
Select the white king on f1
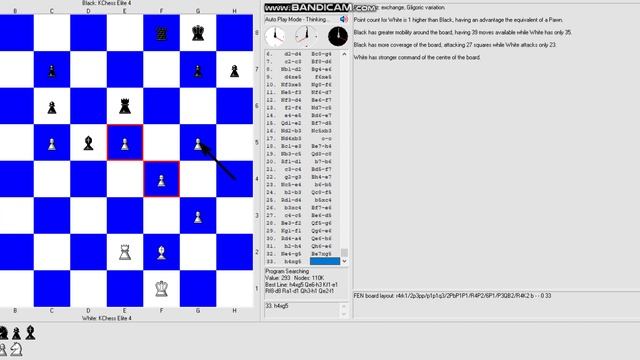coord(162,289)
